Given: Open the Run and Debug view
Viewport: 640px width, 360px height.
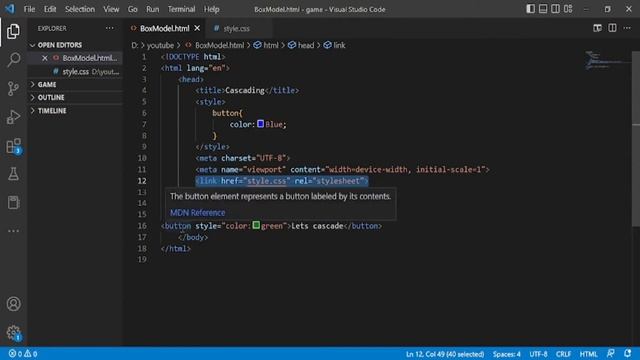Looking at the screenshot, I should coord(13,117).
